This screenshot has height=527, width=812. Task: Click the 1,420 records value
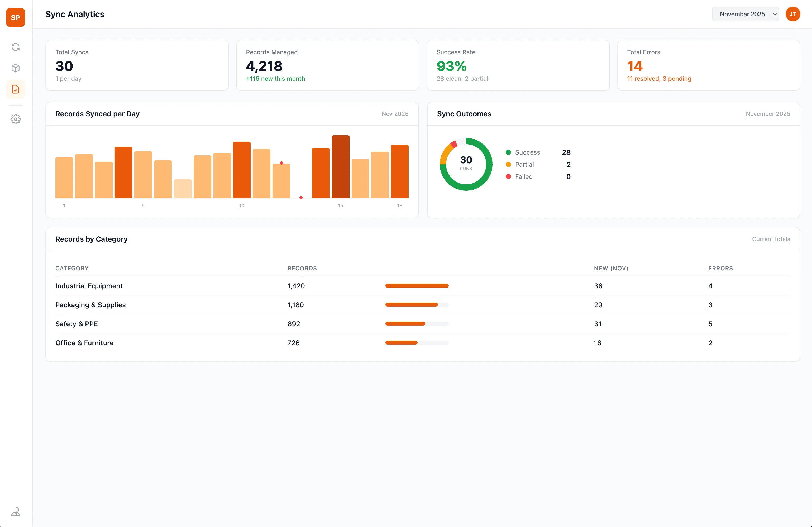[x=296, y=286]
